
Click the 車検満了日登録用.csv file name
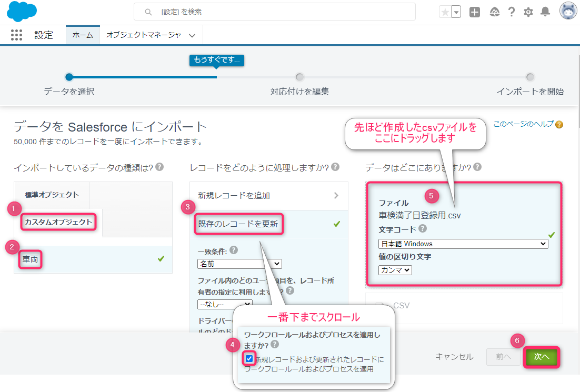coord(419,215)
